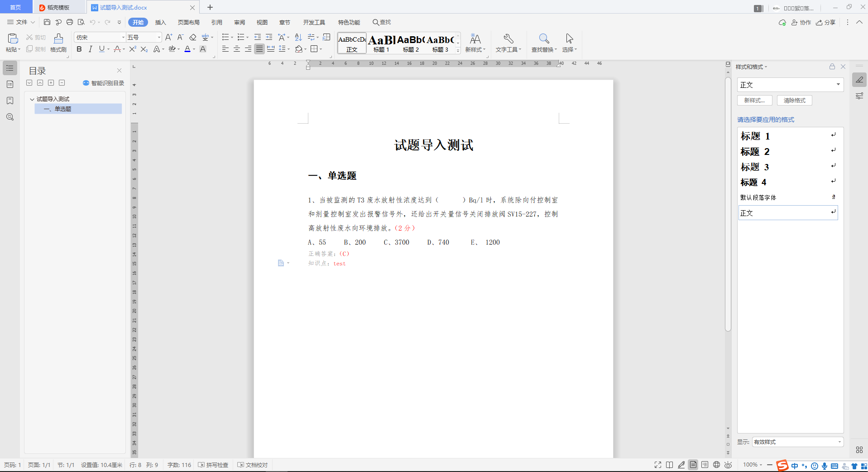868x472 pixels.
Task: Open the Find and Replace (查找替换) tool
Action: (x=543, y=43)
